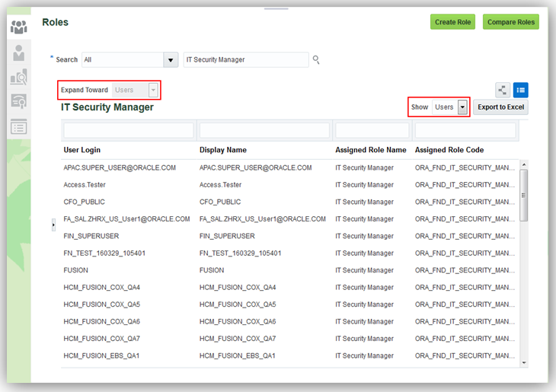Viewport: 556px width, 392px height.
Task: Click the Assigned Role Name filter field
Action: tap(372, 130)
